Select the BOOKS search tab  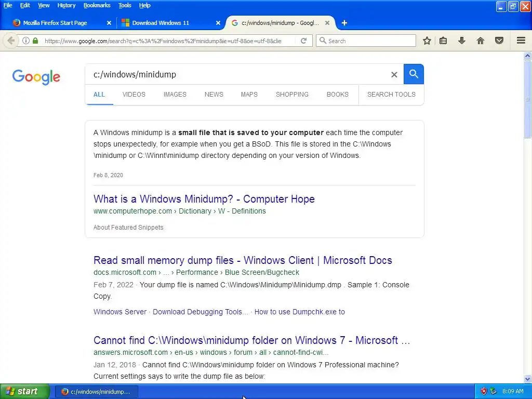pyautogui.click(x=338, y=95)
